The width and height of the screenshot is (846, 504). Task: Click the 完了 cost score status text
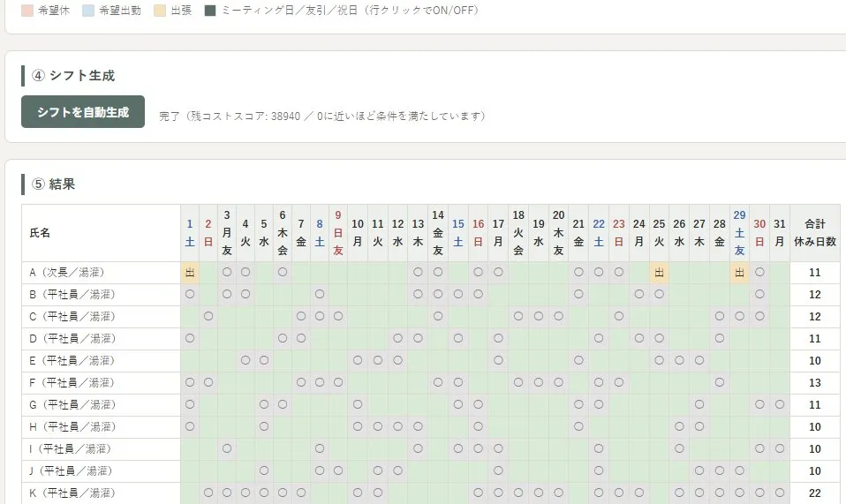coord(322,116)
